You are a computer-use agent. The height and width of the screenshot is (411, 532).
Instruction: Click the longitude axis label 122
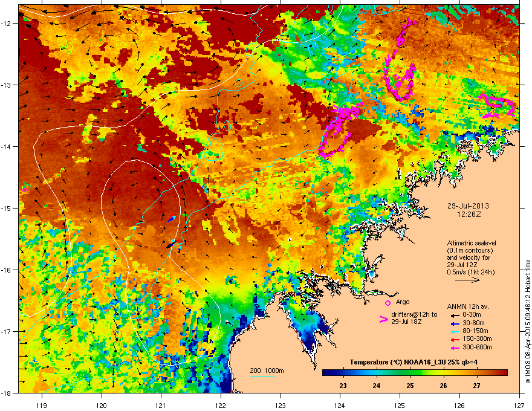(x=221, y=405)
